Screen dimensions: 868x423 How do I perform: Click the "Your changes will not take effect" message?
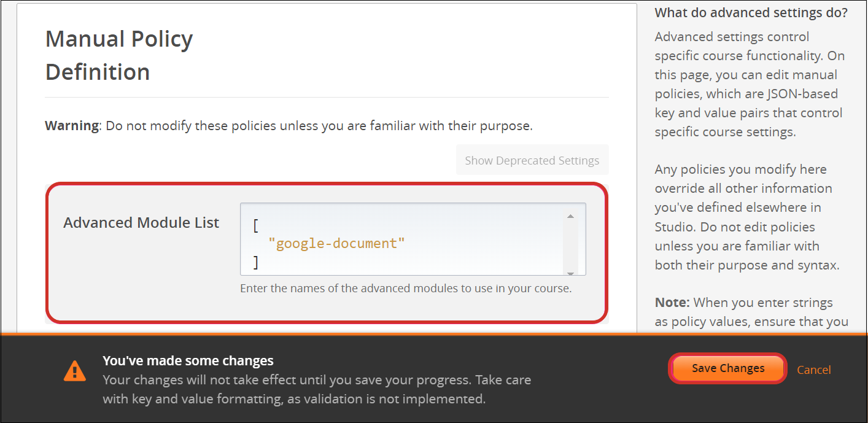coord(316,389)
